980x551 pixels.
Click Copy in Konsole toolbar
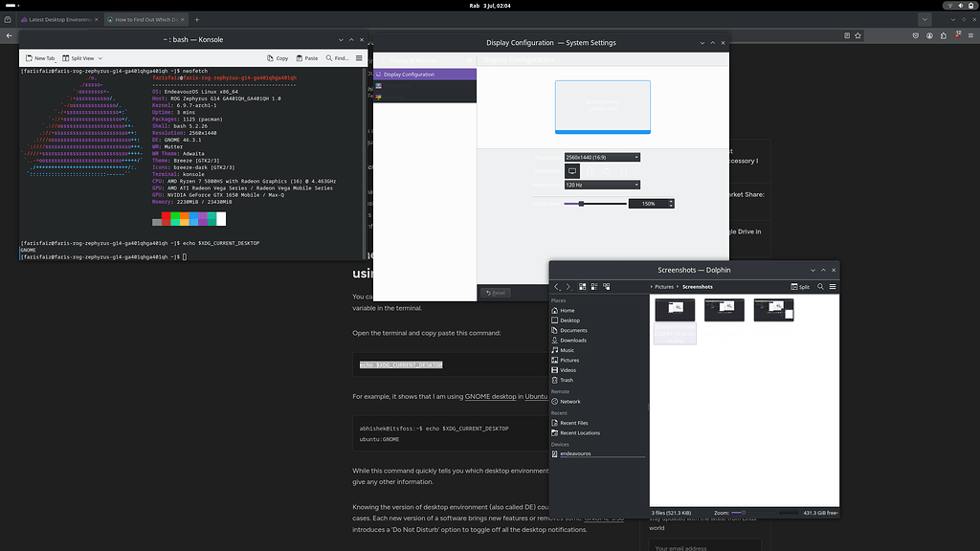point(277,57)
